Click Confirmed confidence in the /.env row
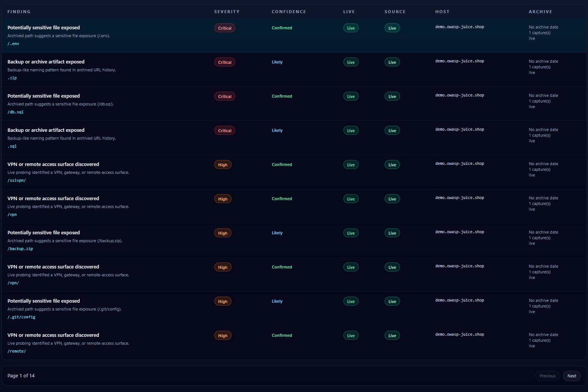This screenshot has width=588, height=392. point(282,28)
